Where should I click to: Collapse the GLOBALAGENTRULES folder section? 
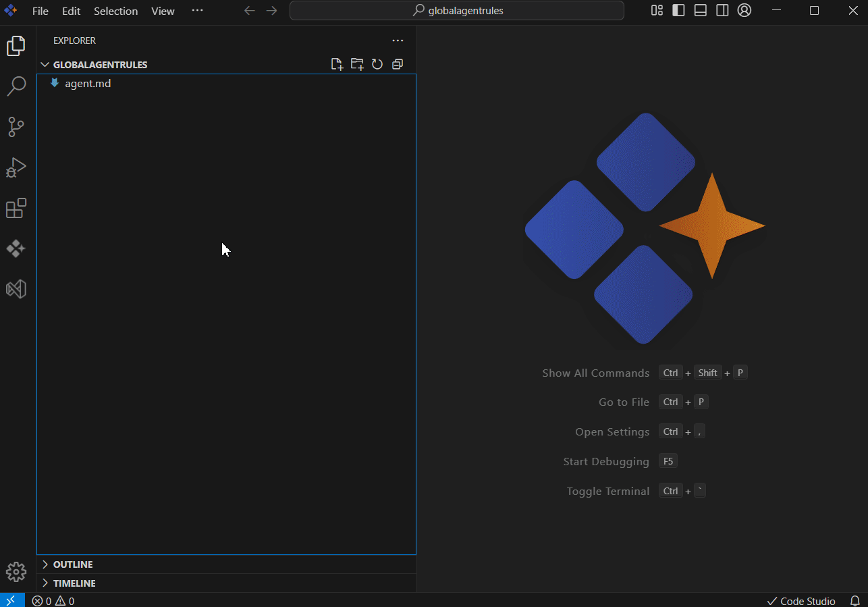coord(100,65)
